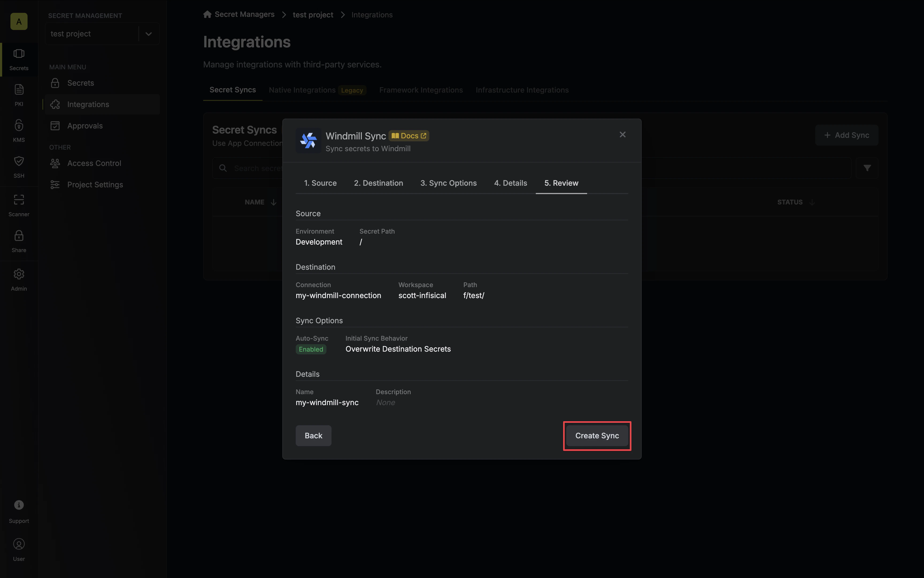Go to step 3. Sync Options
This screenshot has height=578, width=924.
click(x=448, y=183)
